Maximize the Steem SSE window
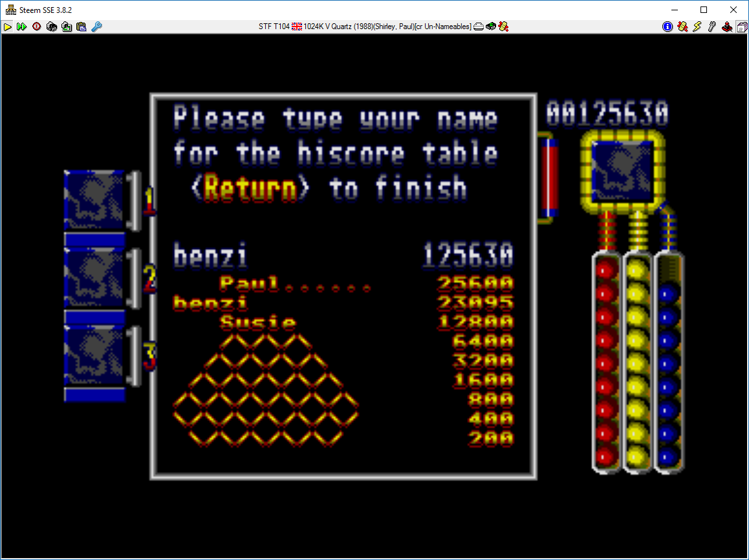This screenshot has height=560, width=749. [x=704, y=10]
